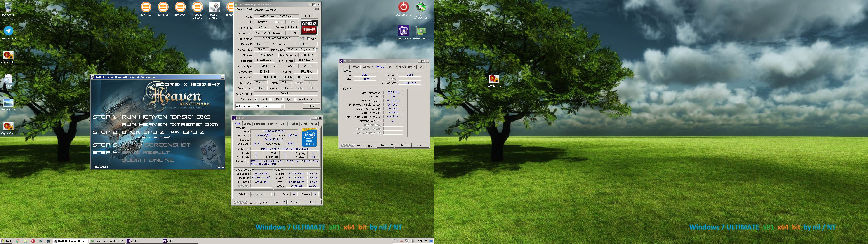Launch the OCSnap red power desktop icon

click(x=403, y=9)
